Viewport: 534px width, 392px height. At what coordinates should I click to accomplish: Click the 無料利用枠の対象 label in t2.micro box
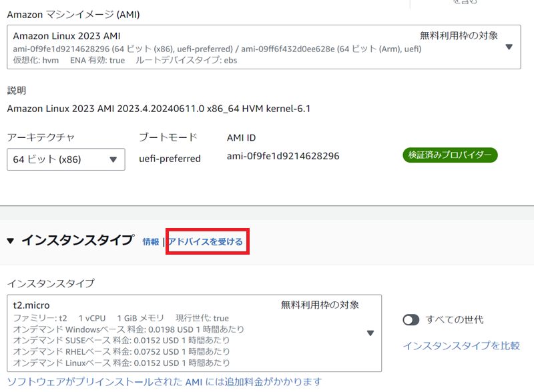click(320, 305)
